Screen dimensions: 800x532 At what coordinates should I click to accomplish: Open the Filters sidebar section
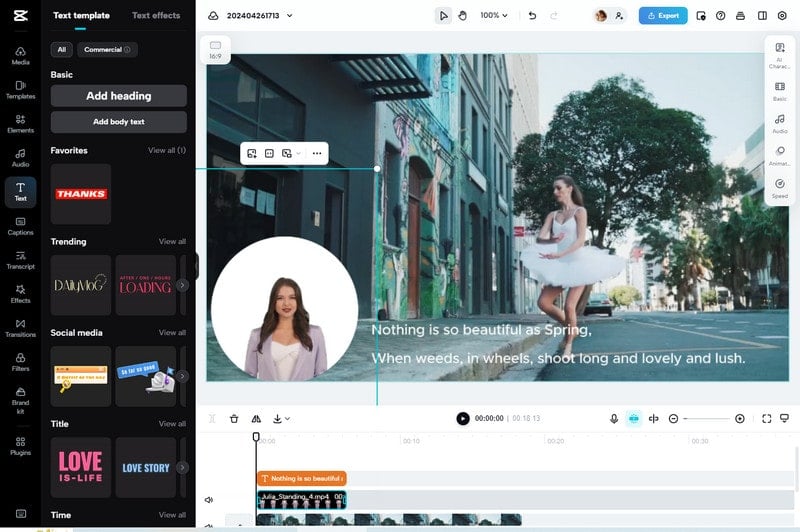pyautogui.click(x=20, y=363)
